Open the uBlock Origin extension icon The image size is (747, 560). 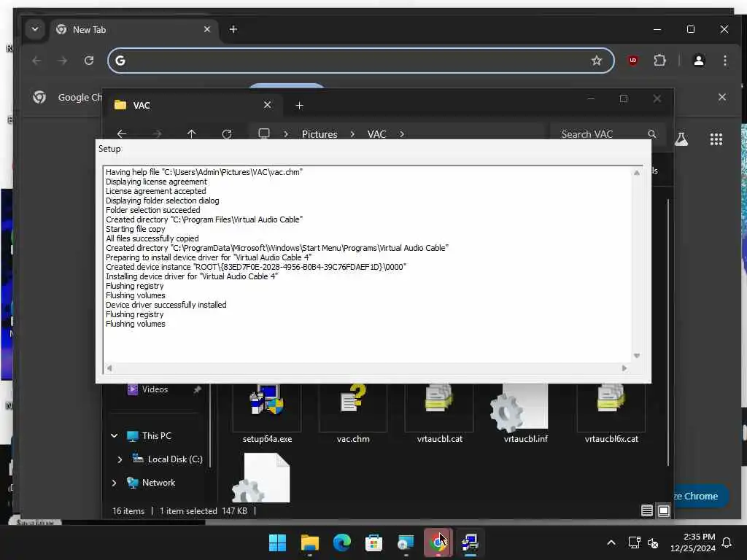(x=632, y=61)
